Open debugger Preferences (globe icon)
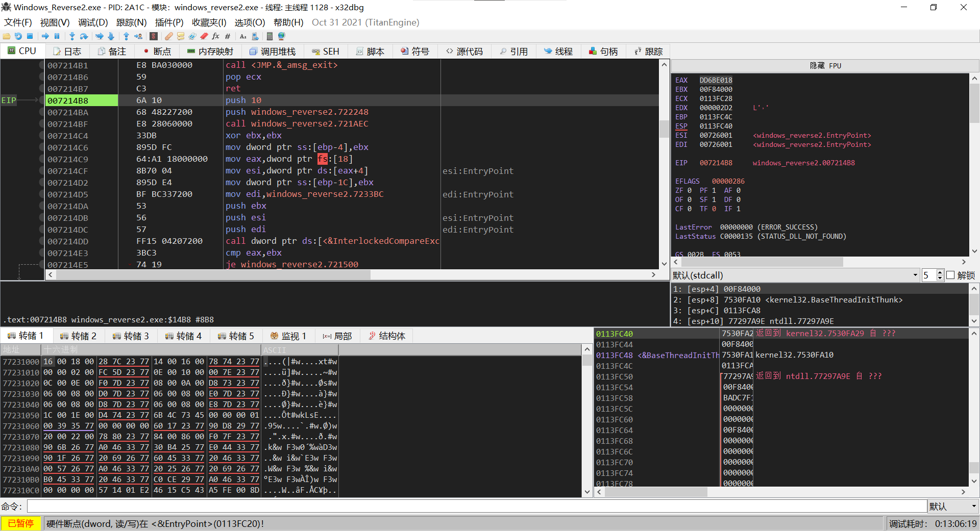The image size is (980, 531). click(281, 36)
